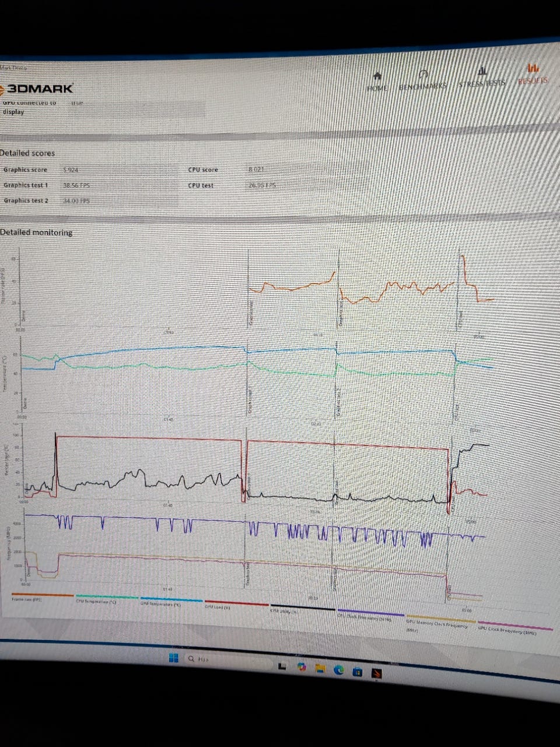Toggle the black CPU Utility legend entry
This screenshot has height=747, width=560.
(x=303, y=608)
